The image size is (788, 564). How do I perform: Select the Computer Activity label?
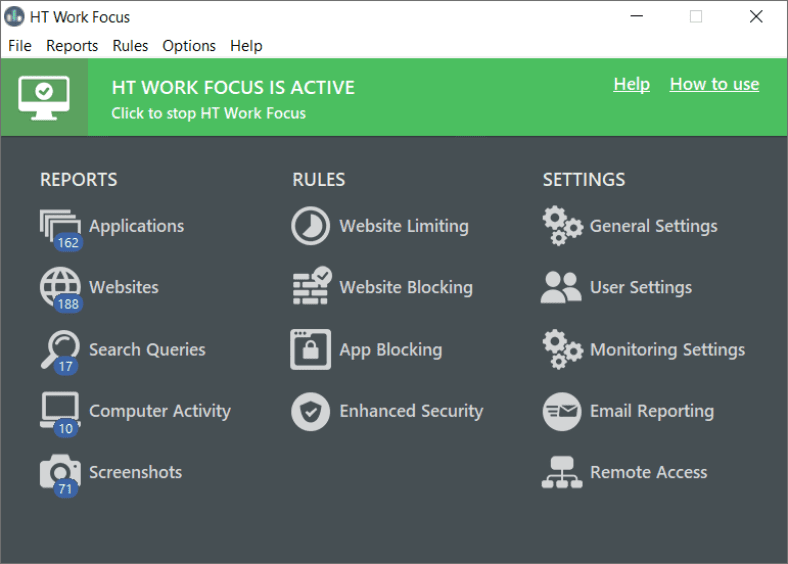(160, 411)
